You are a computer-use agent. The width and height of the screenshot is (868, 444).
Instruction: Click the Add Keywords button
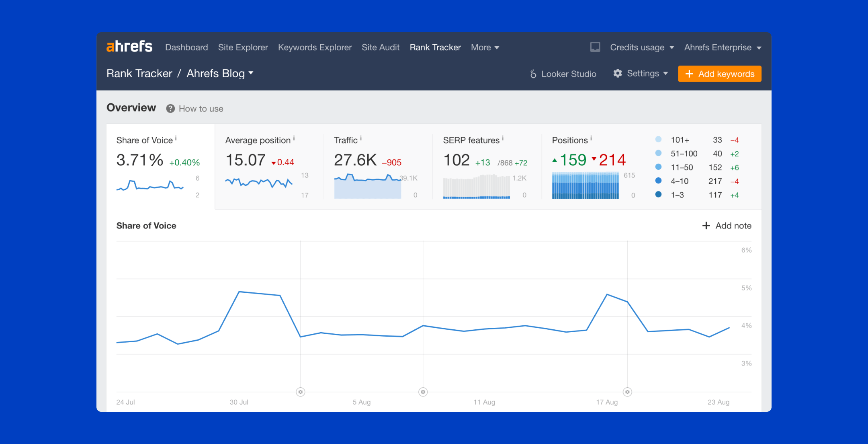721,74
